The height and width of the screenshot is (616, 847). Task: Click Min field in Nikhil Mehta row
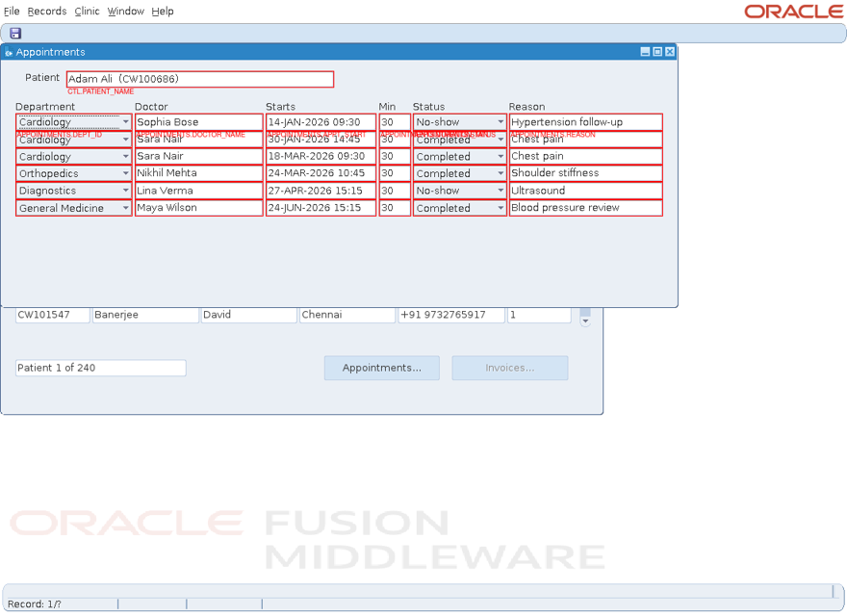pos(395,173)
